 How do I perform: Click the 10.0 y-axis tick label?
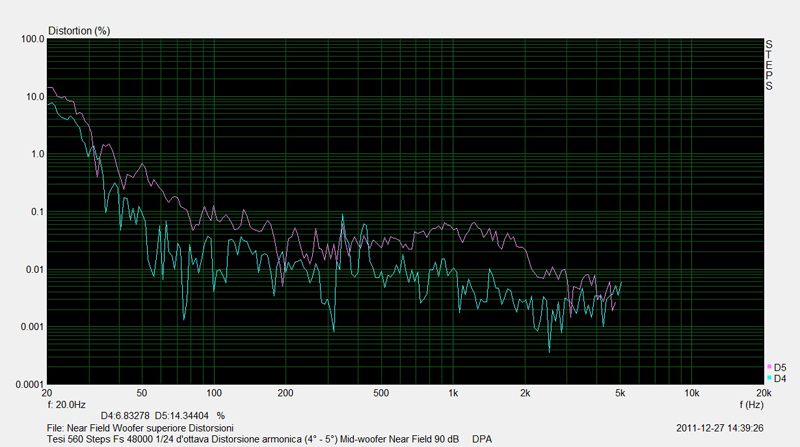[x=35, y=96]
